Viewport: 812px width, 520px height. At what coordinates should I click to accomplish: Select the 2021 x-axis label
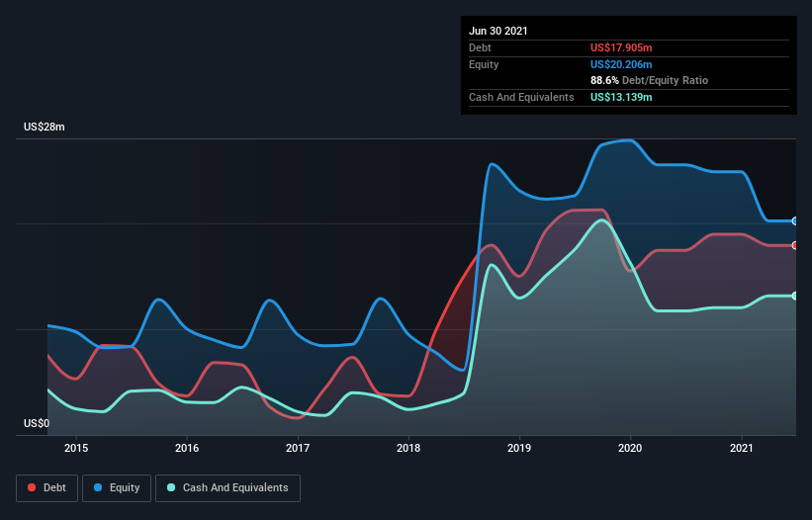click(742, 448)
